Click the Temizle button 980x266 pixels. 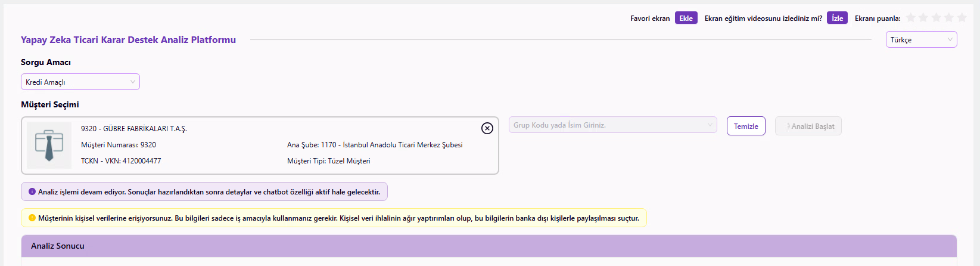746,126
